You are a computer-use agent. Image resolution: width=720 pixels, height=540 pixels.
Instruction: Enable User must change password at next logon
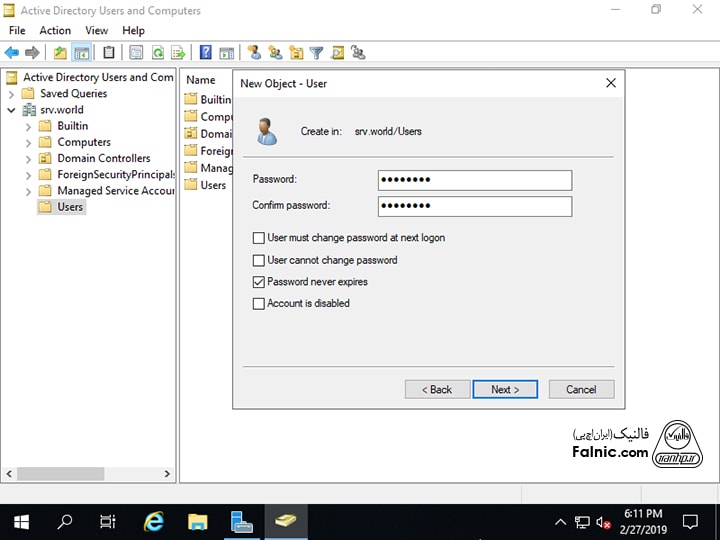pos(259,238)
